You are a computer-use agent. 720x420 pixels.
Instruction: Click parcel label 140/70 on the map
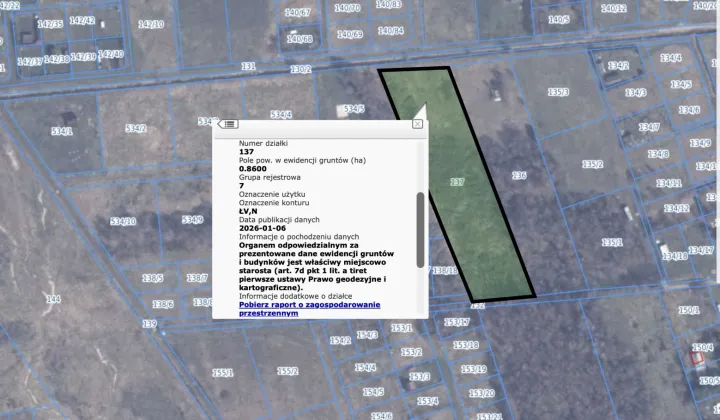click(x=347, y=8)
